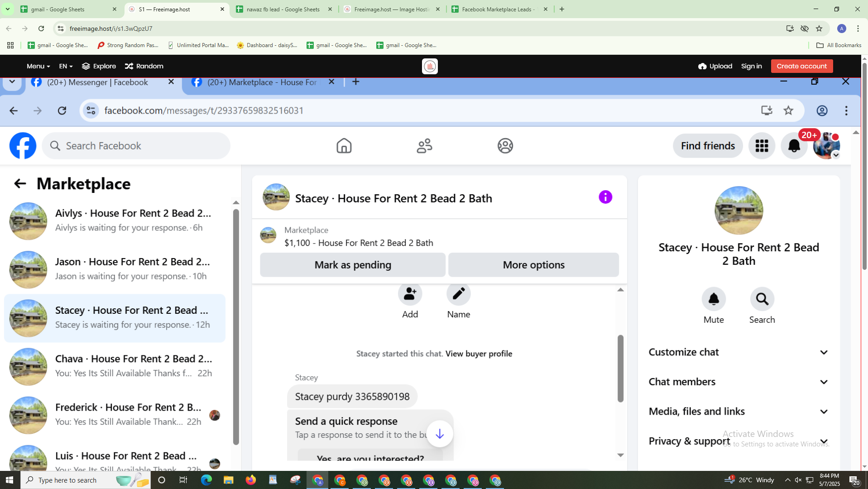This screenshot has height=489, width=868.
Task: Open Chrome tab search dropdown arrow
Action: coord(8,9)
